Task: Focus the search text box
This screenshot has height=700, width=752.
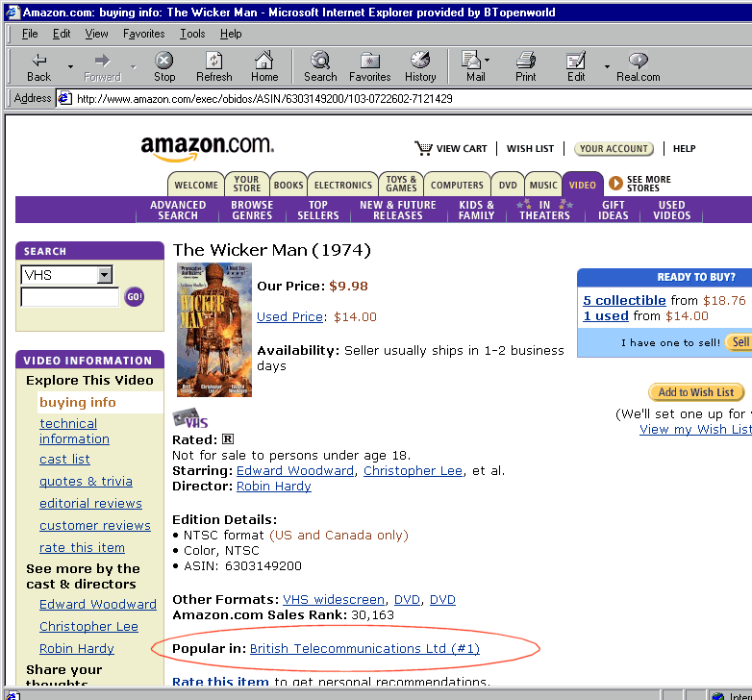Action: pos(70,297)
